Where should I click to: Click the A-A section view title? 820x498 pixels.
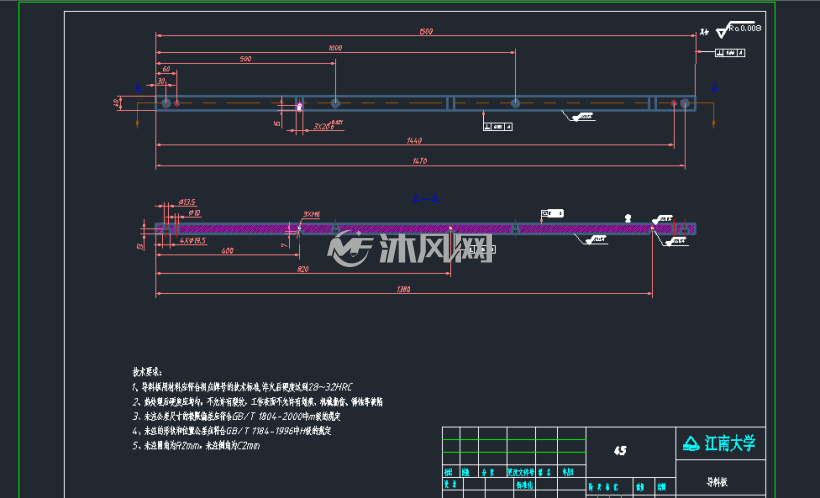[x=425, y=199]
